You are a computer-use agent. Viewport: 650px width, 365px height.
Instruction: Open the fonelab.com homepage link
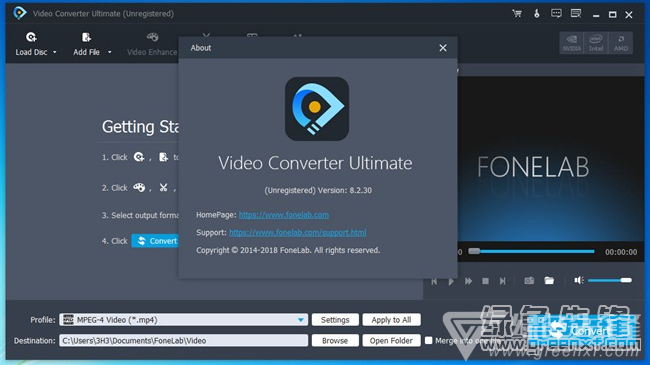pos(284,215)
